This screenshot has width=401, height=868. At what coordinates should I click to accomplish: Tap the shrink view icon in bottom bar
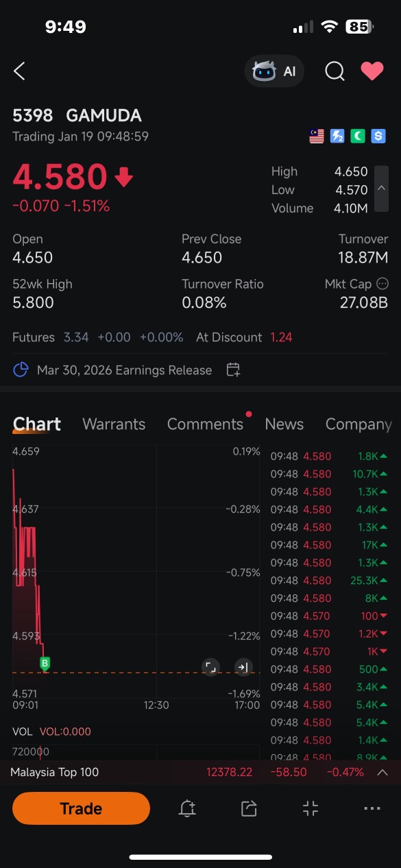[x=311, y=808]
